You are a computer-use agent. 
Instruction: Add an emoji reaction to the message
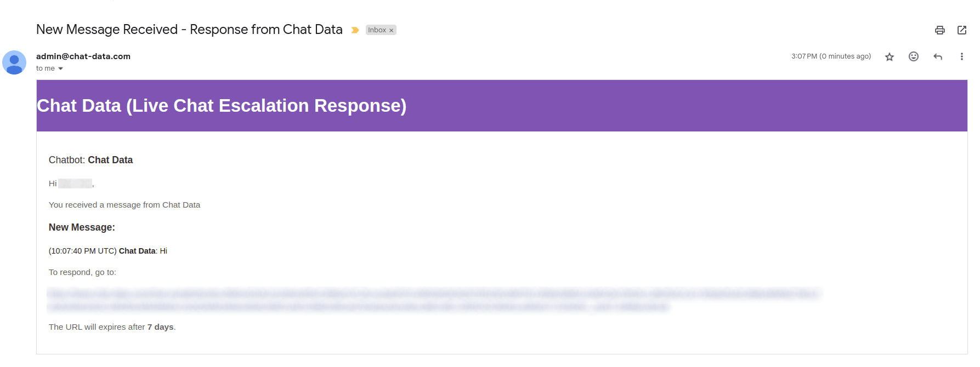913,56
